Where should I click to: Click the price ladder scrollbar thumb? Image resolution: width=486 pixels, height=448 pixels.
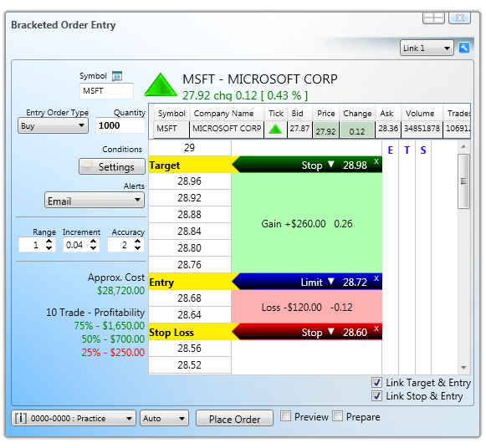pos(463,181)
